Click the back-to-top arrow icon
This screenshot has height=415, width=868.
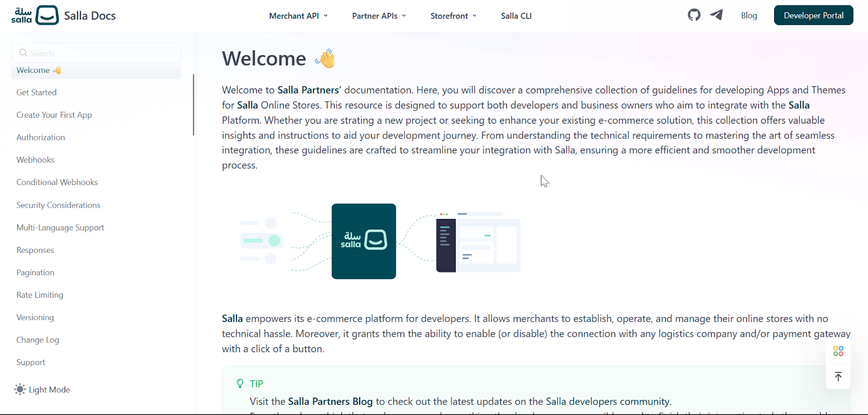(838, 376)
